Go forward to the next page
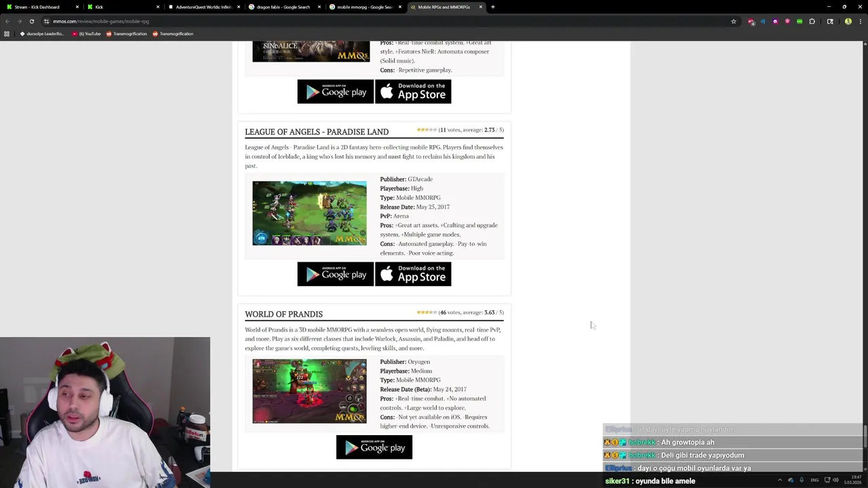 19,21
